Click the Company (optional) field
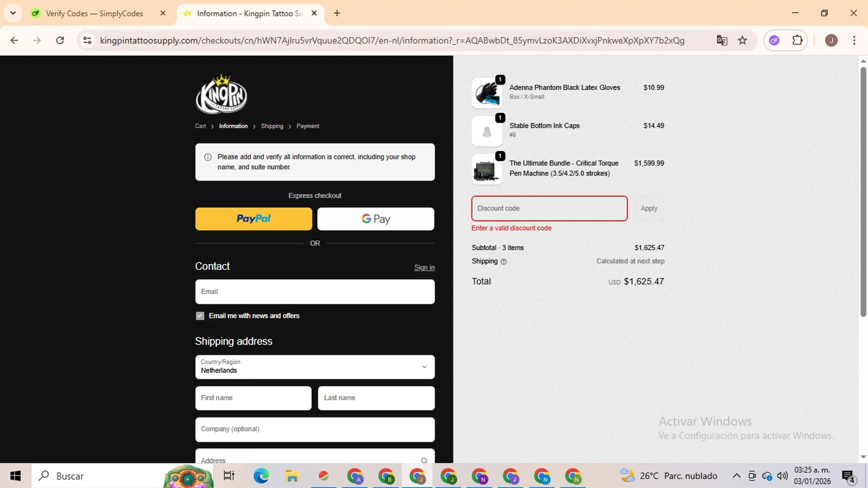The height and width of the screenshot is (488, 868). 315,430
